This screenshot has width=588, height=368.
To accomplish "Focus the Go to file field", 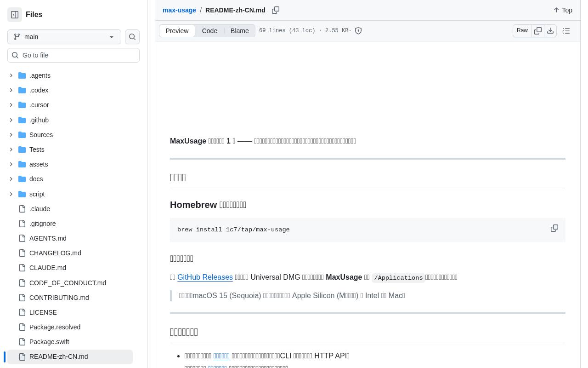I will 73,55.
